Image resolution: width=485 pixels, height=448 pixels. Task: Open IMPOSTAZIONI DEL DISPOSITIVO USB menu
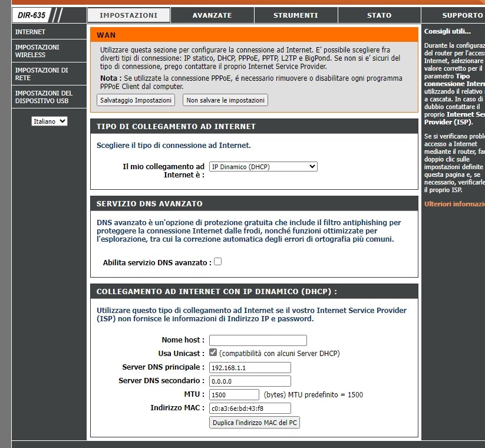[49, 97]
